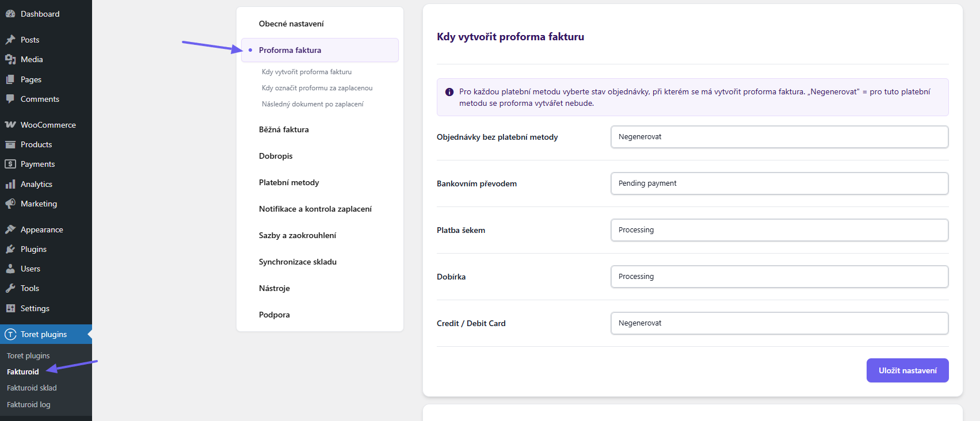Viewport: 980px width, 421px height.
Task: Click the Payments dollar icon
Action: 10,164
